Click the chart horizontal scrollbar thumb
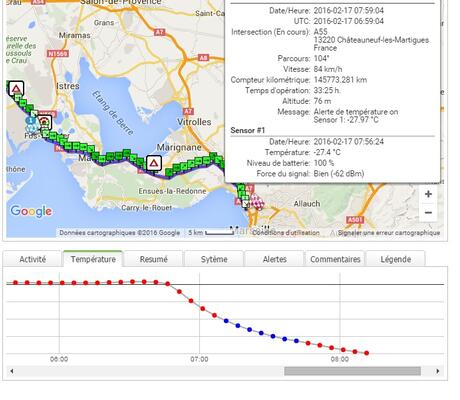 pyautogui.click(x=352, y=371)
